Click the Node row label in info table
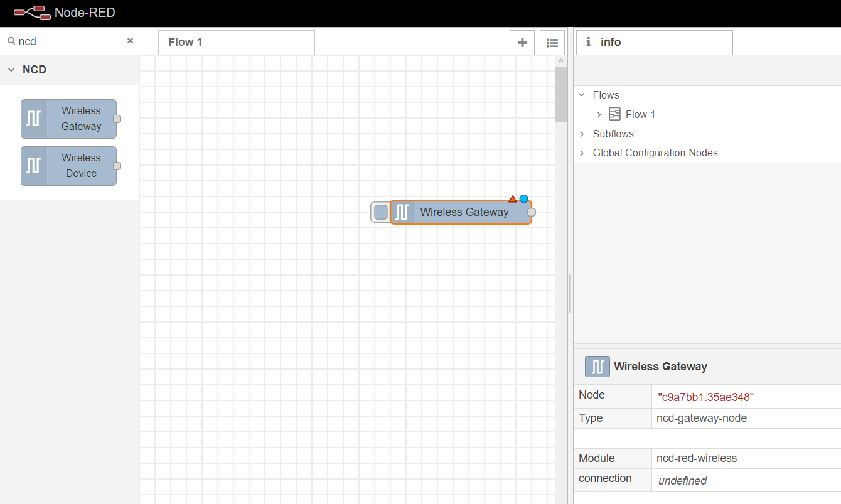 [592, 395]
